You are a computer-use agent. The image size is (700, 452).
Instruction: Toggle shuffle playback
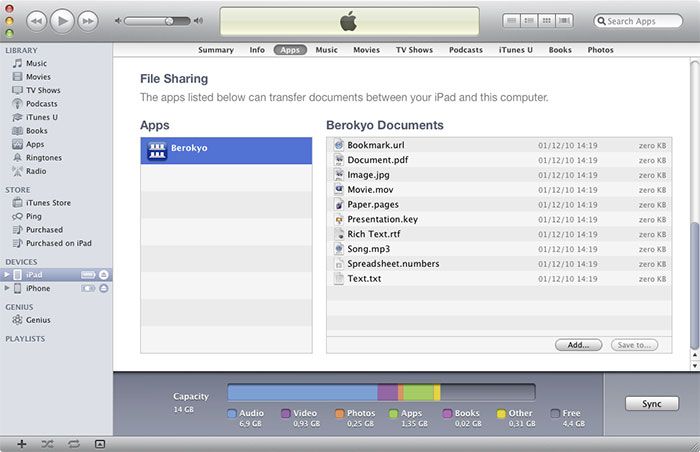click(x=47, y=444)
